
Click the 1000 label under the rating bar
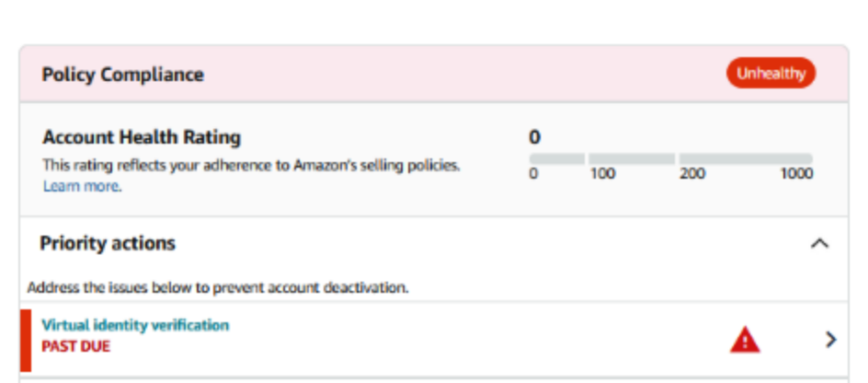796,174
